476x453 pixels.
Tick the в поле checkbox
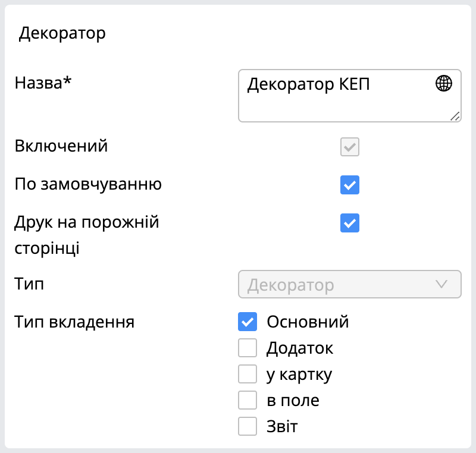click(x=248, y=400)
